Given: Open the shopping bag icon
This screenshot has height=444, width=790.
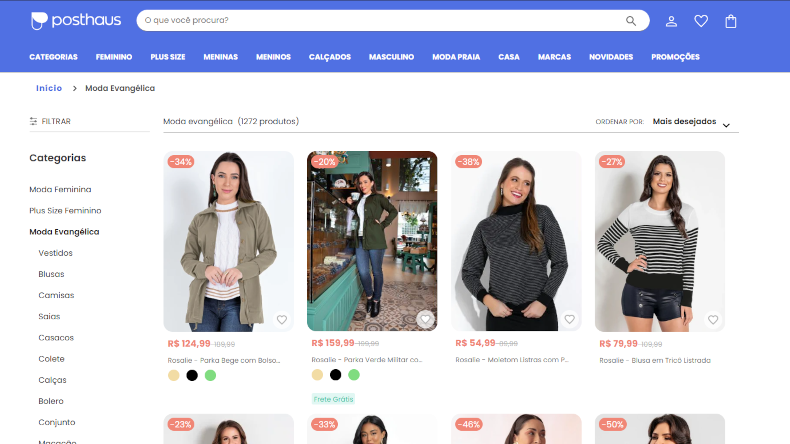Looking at the screenshot, I should 731,21.
